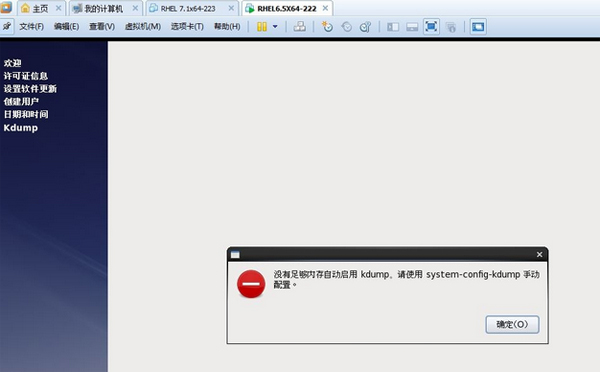Open the 虚拟机(M) menu

coord(143,26)
